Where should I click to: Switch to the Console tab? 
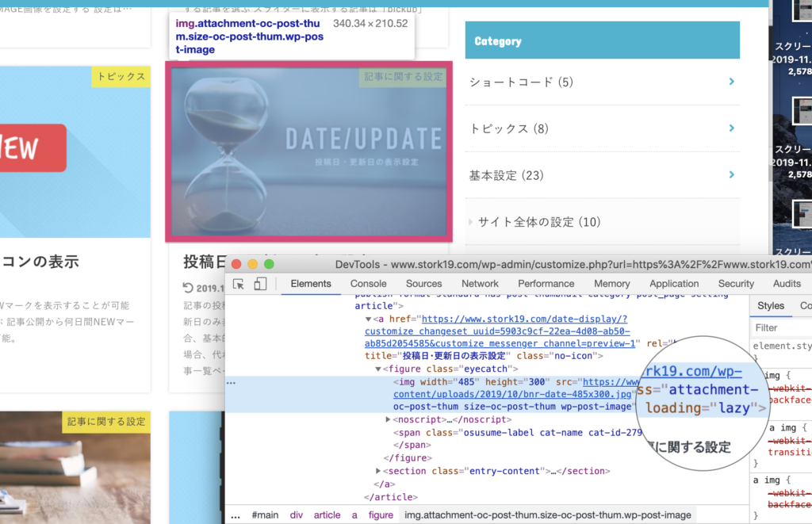(x=368, y=284)
